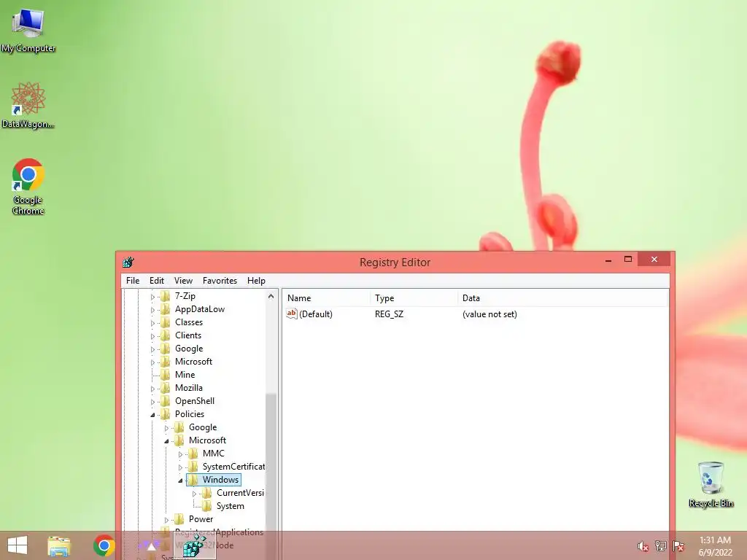
Task: Select the Policies key label
Action: (x=189, y=414)
